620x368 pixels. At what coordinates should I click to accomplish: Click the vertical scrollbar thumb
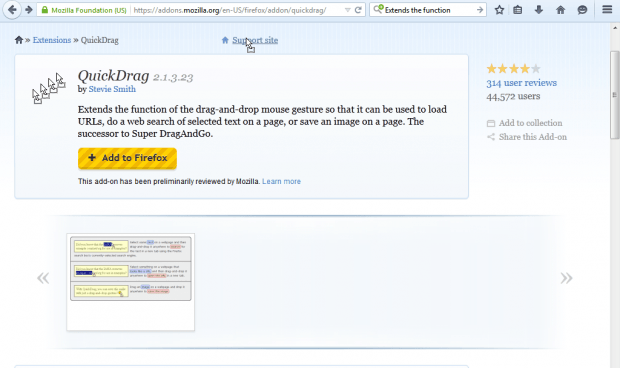tap(614, 95)
